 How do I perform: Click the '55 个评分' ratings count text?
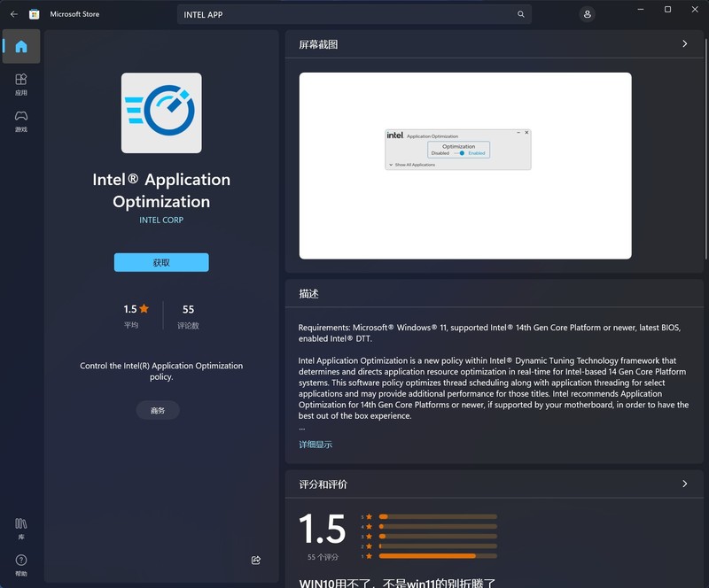point(323,557)
